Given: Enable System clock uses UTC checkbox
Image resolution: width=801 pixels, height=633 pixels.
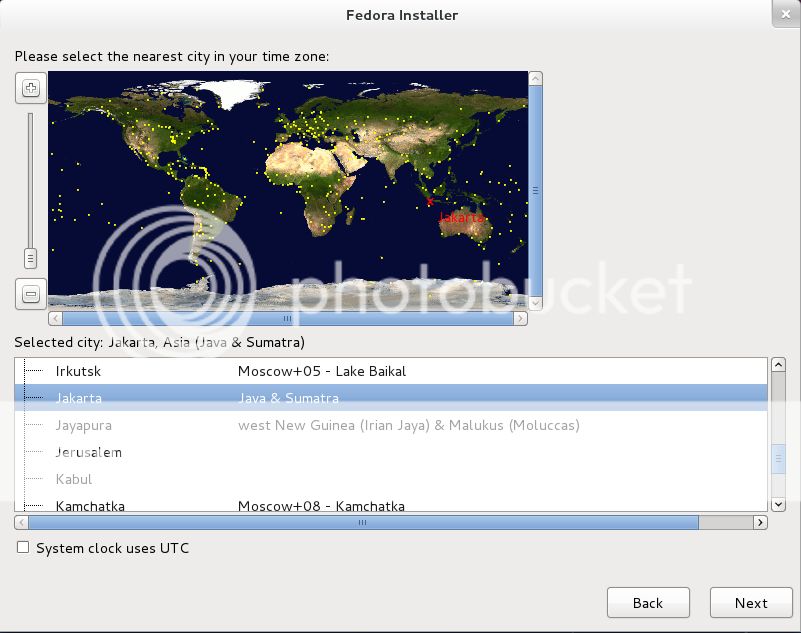Looking at the screenshot, I should (x=23, y=548).
